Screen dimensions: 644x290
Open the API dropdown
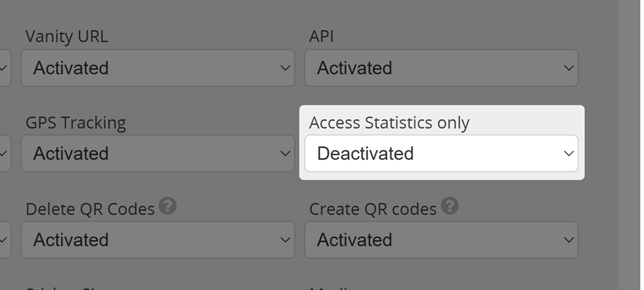(x=441, y=68)
